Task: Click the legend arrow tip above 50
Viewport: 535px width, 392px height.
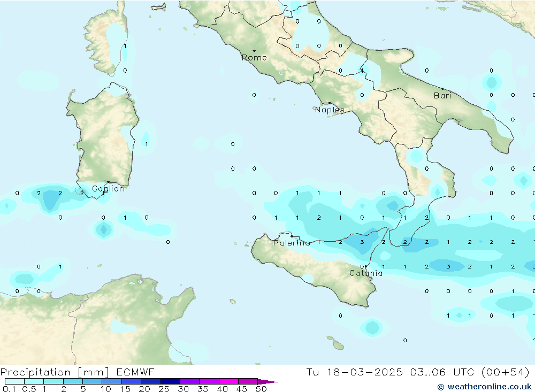Action: [x=268, y=382]
